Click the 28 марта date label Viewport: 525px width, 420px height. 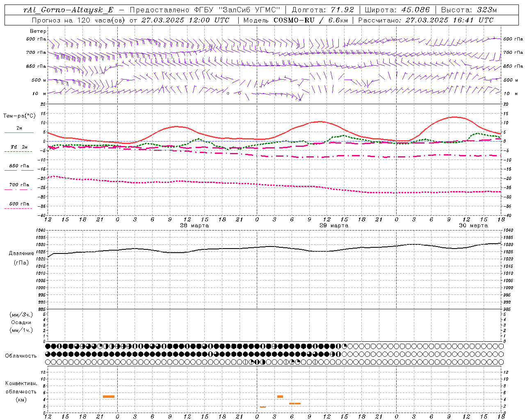(194, 226)
